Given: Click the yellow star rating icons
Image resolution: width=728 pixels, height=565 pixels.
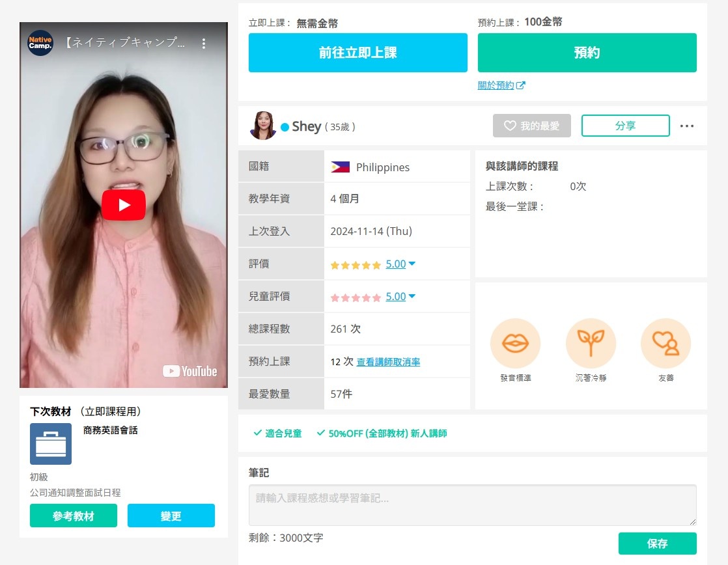Looking at the screenshot, I should pos(356,265).
